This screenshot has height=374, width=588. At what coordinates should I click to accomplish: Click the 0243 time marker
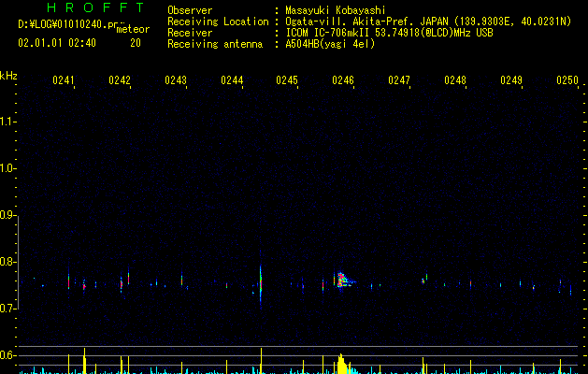pyautogui.click(x=176, y=80)
